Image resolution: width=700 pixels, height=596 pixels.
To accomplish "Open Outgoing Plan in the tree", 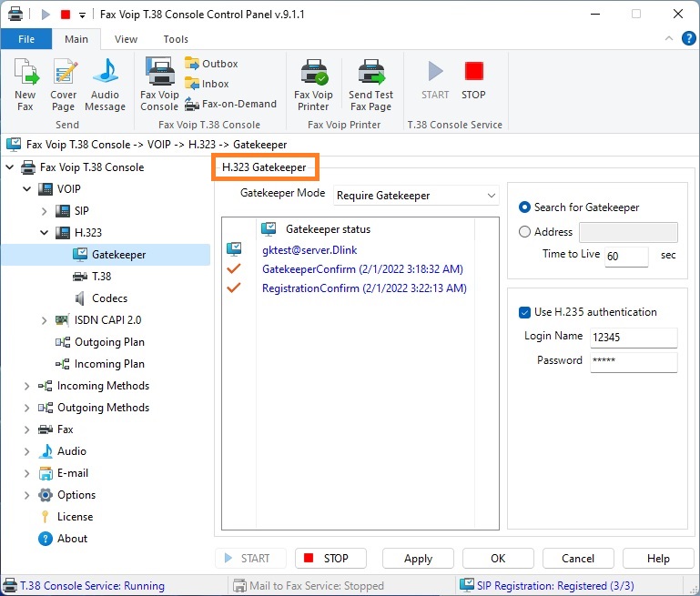I will [100, 342].
